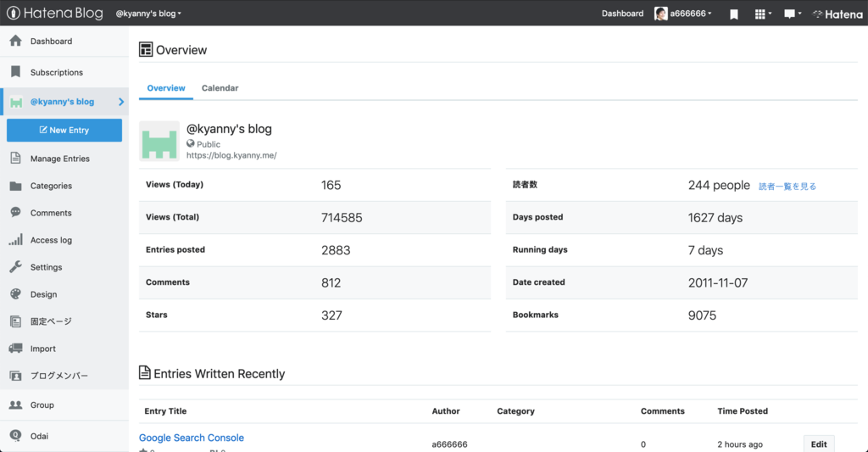The height and width of the screenshot is (452, 868).
Task: Open the Google Search Console entry
Action: click(x=192, y=438)
